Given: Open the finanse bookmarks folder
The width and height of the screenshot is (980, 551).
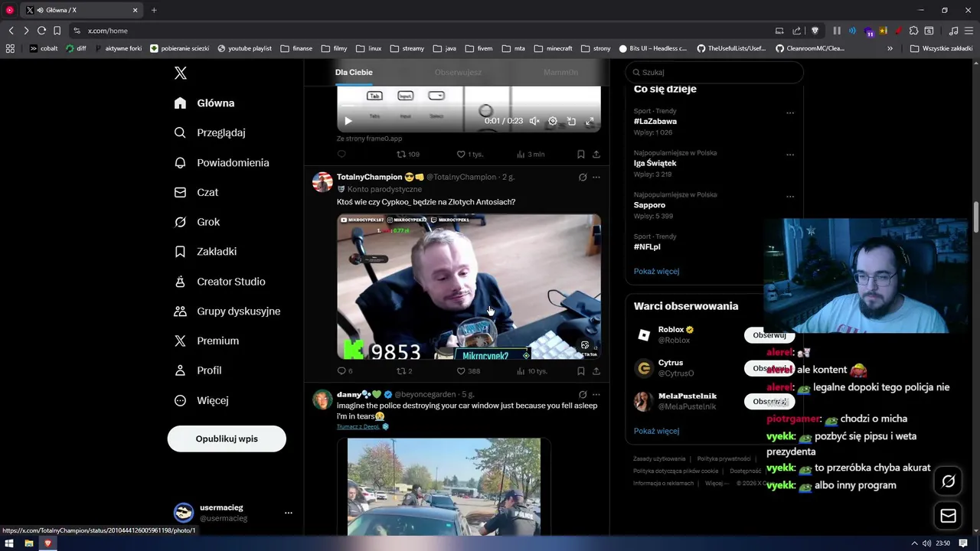Looking at the screenshot, I should (296, 48).
